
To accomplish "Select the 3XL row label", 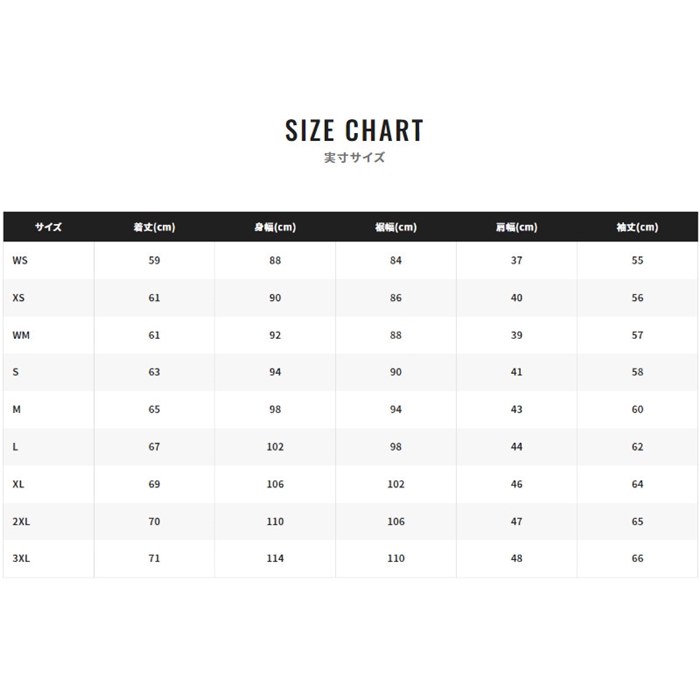I will coord(21,558).
